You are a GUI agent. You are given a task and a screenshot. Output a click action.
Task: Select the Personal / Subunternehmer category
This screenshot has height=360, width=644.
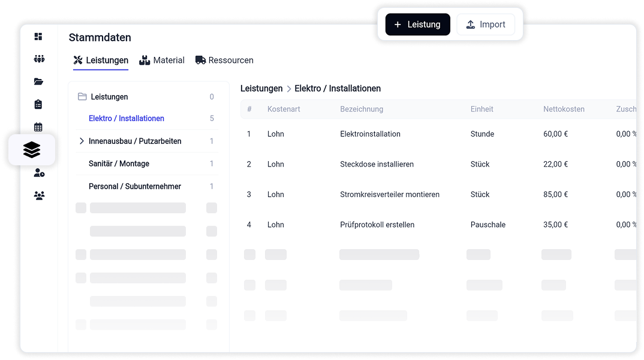[x=134, y=186]
